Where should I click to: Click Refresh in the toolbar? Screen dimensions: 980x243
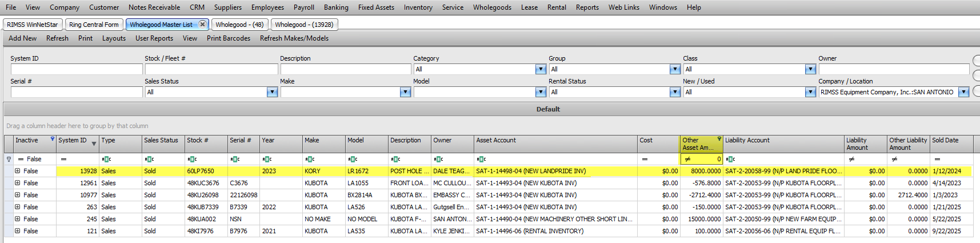[x=57, y=38]
